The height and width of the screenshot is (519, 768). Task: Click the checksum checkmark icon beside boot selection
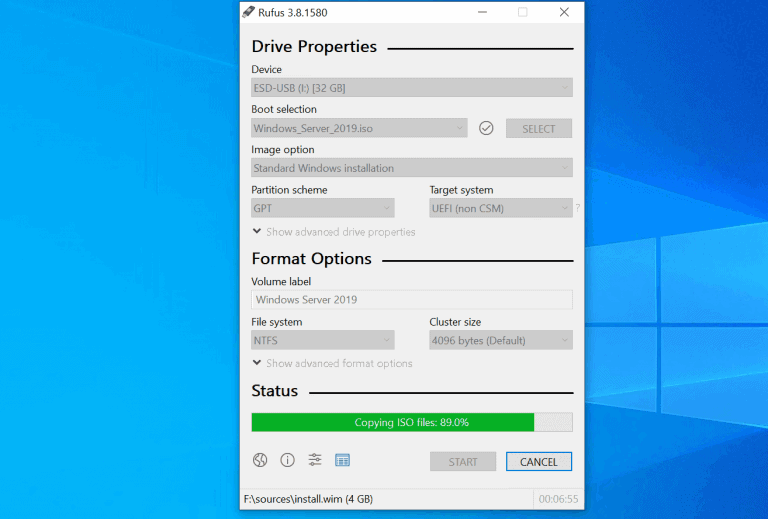pyautogui.click(x=486, y=128)
